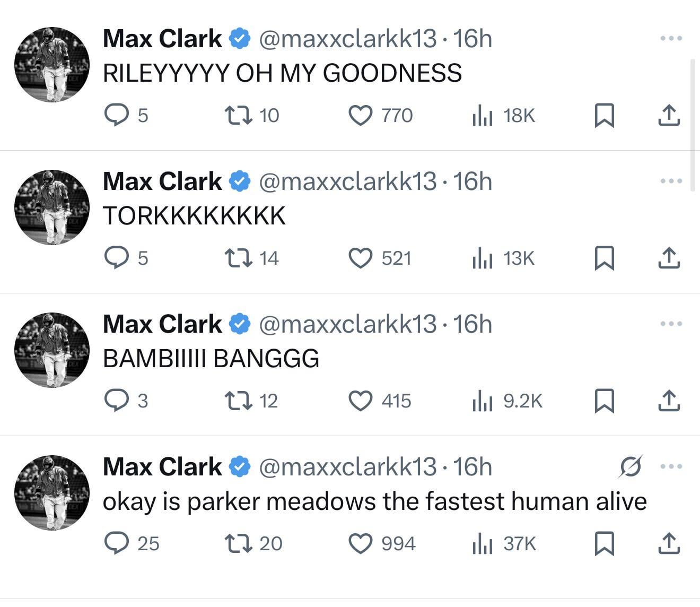700x607 pixels.
Task: Open more options for the RILEYYYYY tweet
Action: (x=671, y=38)
